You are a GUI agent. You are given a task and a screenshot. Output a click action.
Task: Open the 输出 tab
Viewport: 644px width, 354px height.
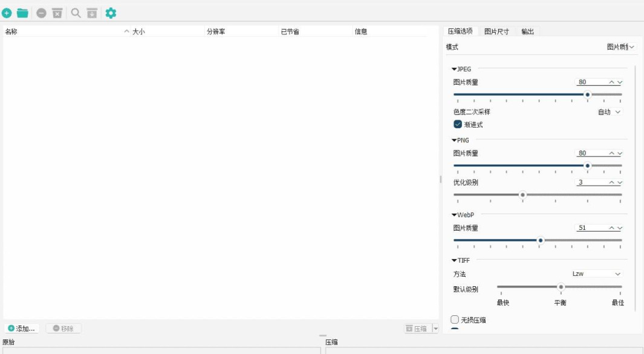(x=528, y=31)
